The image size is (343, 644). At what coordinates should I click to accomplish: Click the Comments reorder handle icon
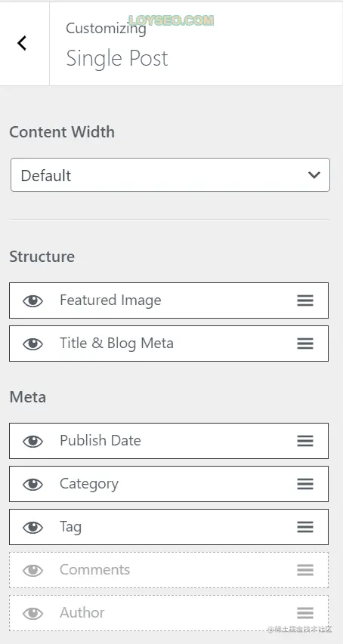click(305, 570)
